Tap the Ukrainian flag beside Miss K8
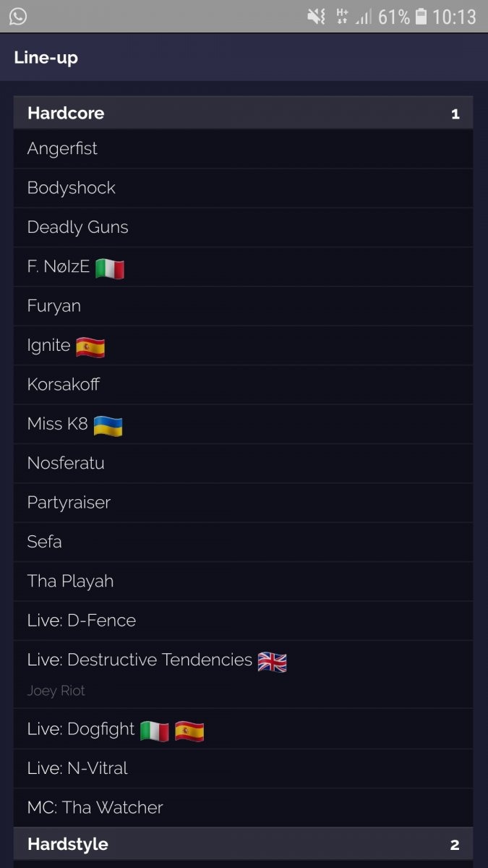This screenshot has width=488, height=868. [x=108, y=425]
